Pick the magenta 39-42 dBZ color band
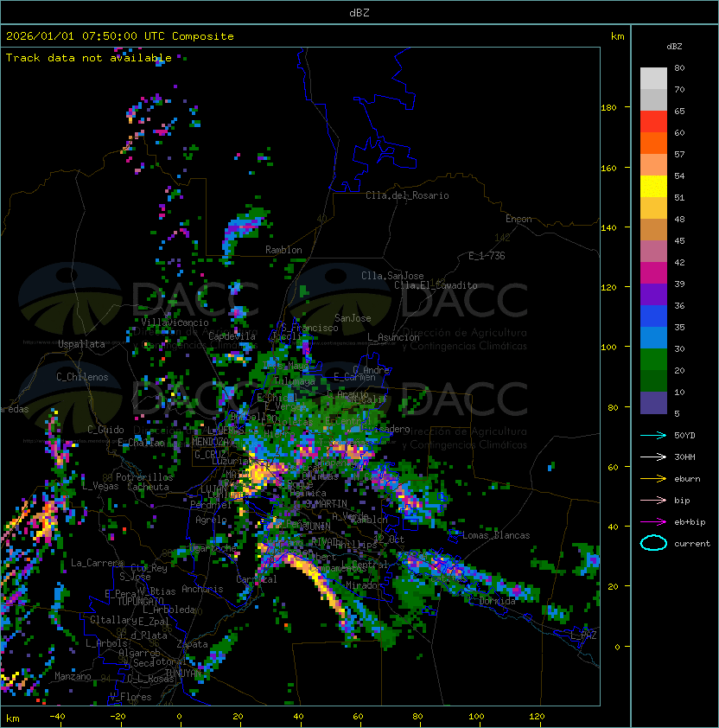This screenshot has width=719, height=728. point(653,273)
